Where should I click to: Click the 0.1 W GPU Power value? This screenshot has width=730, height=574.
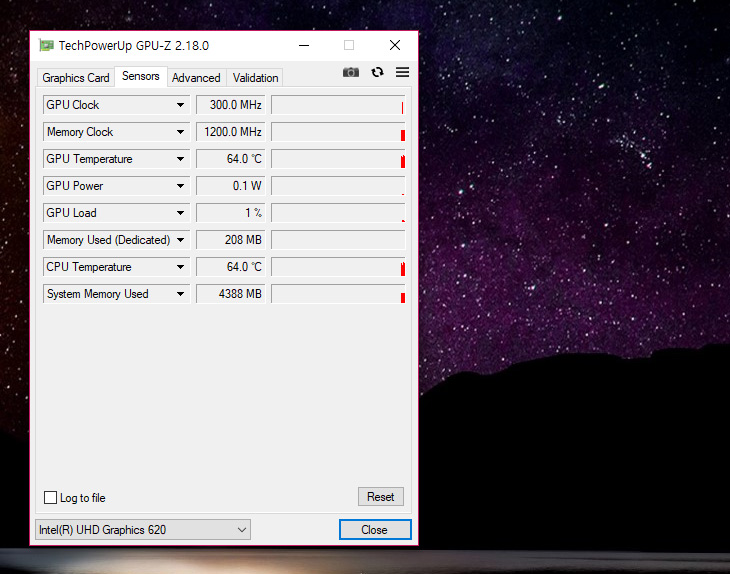click(x=230, y=186)
